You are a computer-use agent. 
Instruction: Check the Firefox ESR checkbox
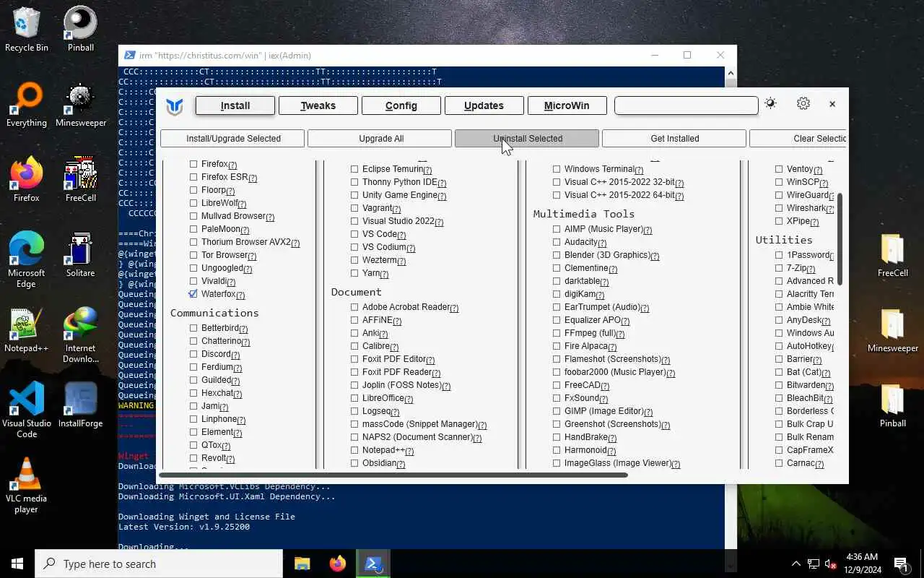(x=193, y=177)
